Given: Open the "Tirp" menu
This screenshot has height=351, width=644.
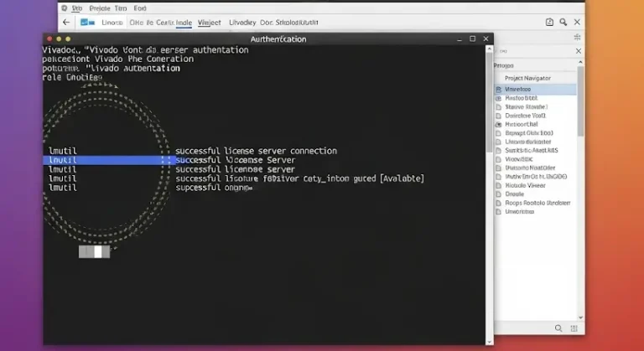Looking at the screenshot, I should [121, 8].
